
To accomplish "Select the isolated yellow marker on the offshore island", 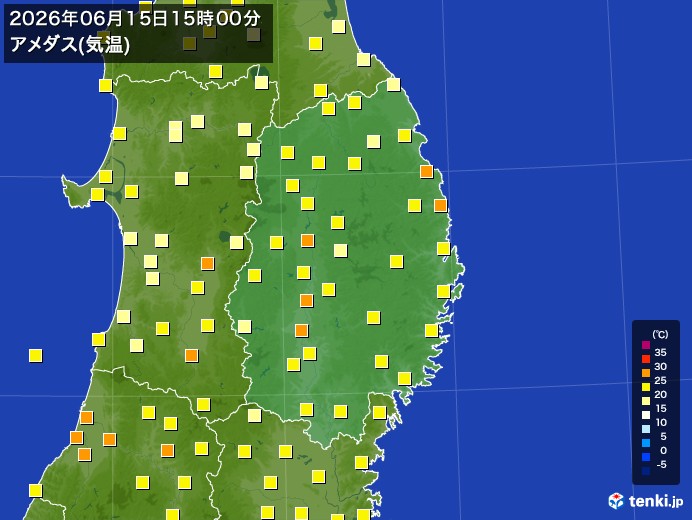I will pos(36,355).
